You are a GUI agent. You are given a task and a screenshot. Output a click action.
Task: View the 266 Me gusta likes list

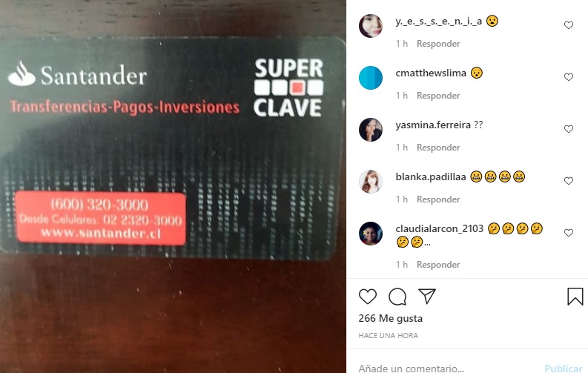[x=390, y=318]
